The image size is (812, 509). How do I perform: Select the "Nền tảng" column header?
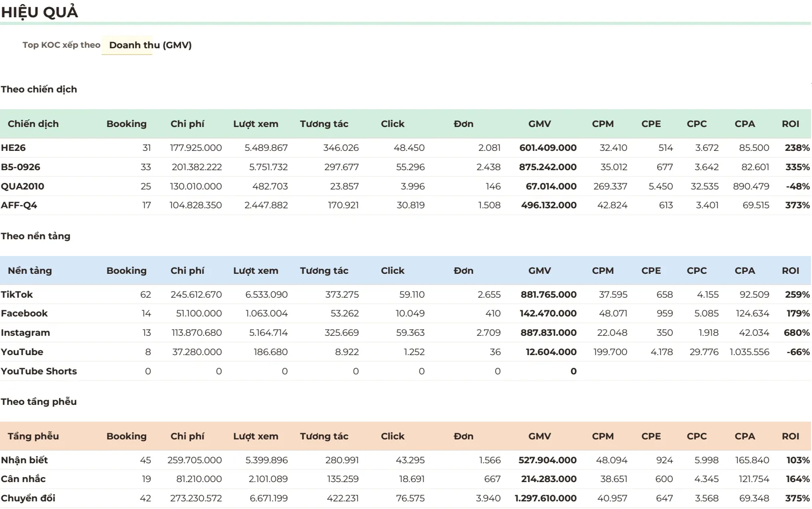[30, 271]
